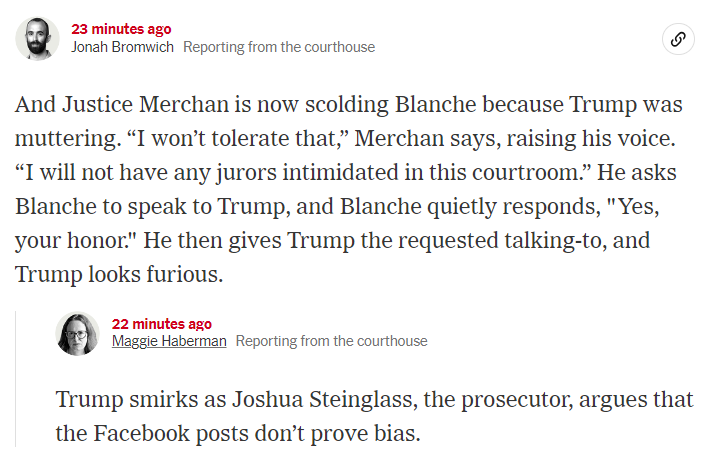The image size is (727, 460).
Task: Open the Maggie Haberman author link
Action: 169,341
